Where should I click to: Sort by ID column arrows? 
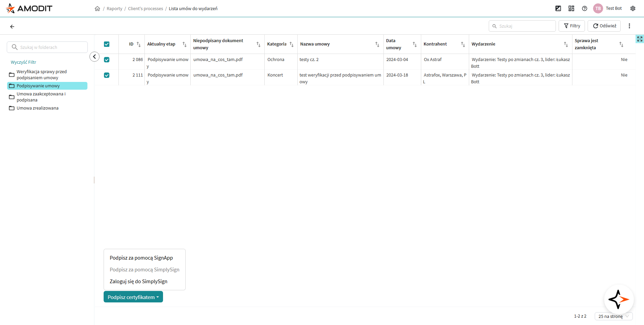tap(139, 45)
